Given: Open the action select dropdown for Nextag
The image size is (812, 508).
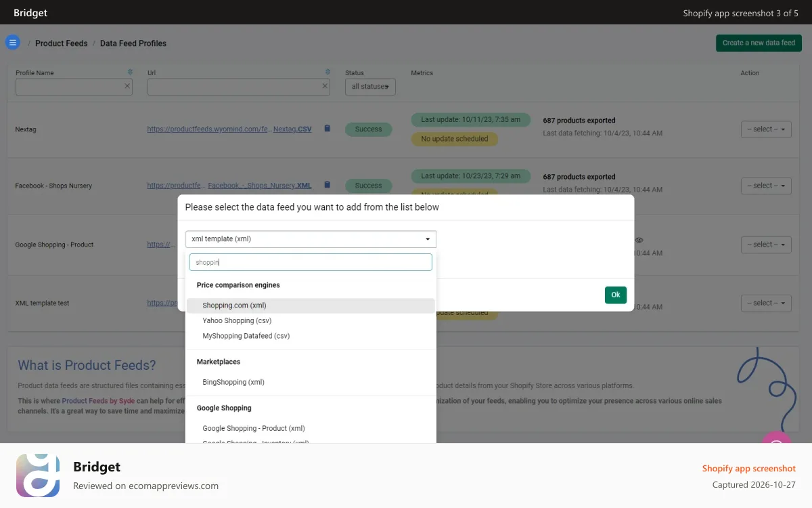Looking at the screenshot, I should (766, 129).
